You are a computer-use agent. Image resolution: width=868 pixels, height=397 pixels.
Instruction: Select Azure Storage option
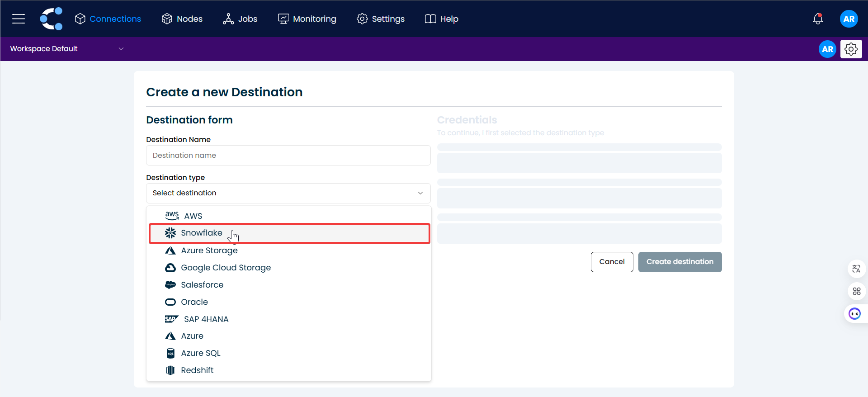point(289,250)
